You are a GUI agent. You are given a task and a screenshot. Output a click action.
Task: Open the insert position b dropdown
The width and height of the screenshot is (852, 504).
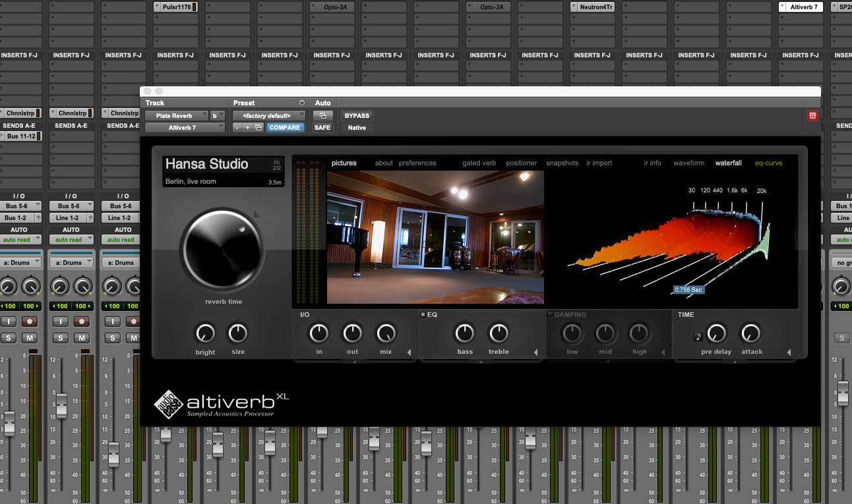click(x=218, y=115)
